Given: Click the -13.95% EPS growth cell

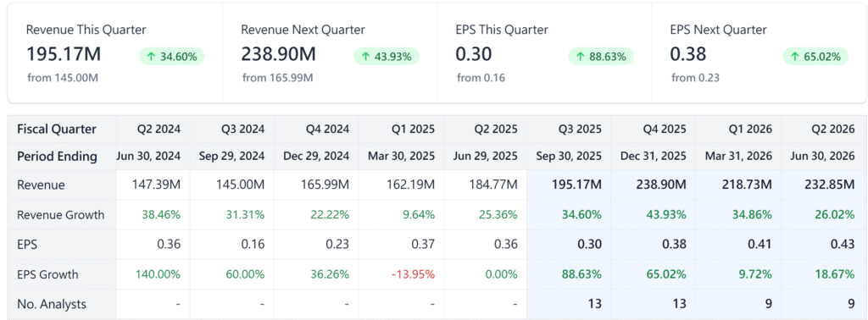Looking at the screenshot, I should 413,274.
